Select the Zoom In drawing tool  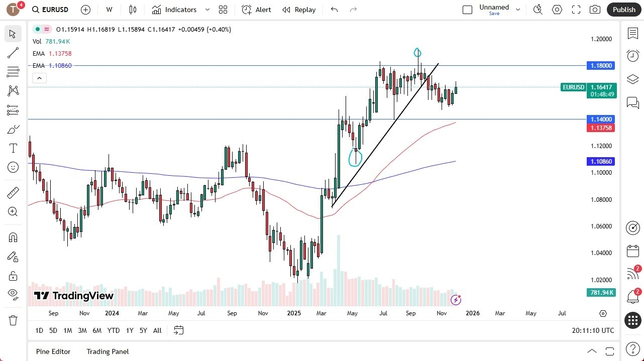[x=13, y=212]
